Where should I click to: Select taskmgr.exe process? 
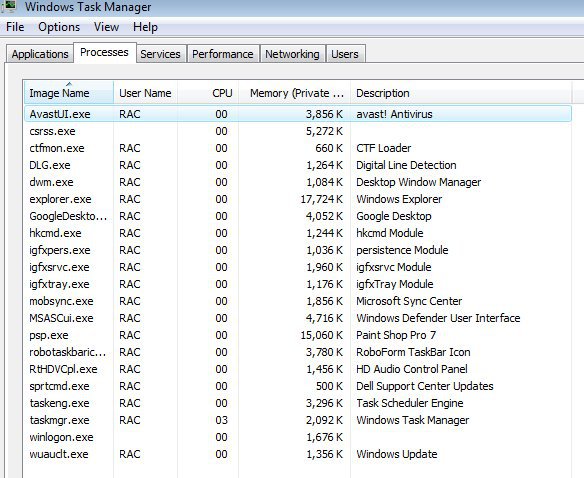[x=298, y=420]
